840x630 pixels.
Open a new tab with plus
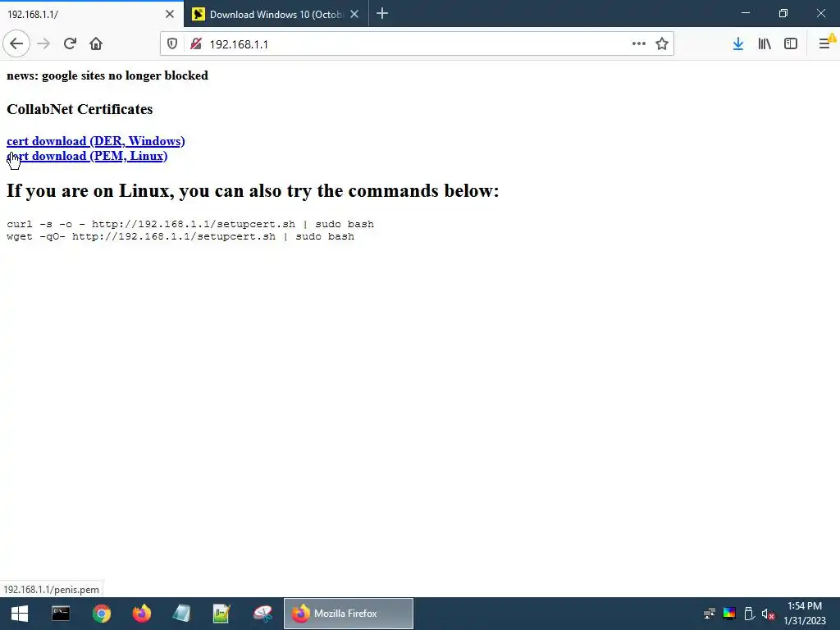382,14
